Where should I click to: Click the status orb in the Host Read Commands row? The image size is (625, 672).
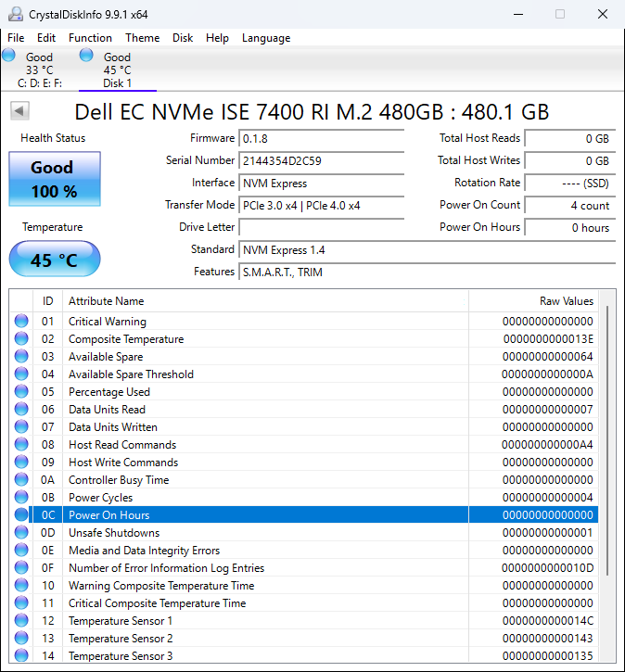pos(21,444)
